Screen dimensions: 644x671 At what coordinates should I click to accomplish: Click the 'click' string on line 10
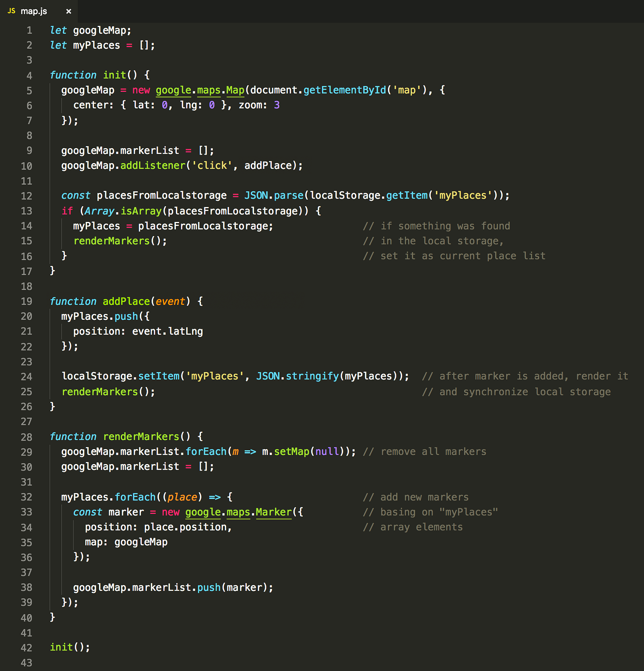click(x=212, y=166)
